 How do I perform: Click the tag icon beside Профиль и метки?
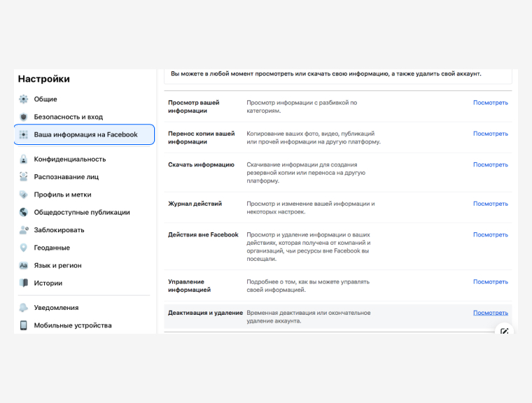pyautogui.click(x=24, y=195)
